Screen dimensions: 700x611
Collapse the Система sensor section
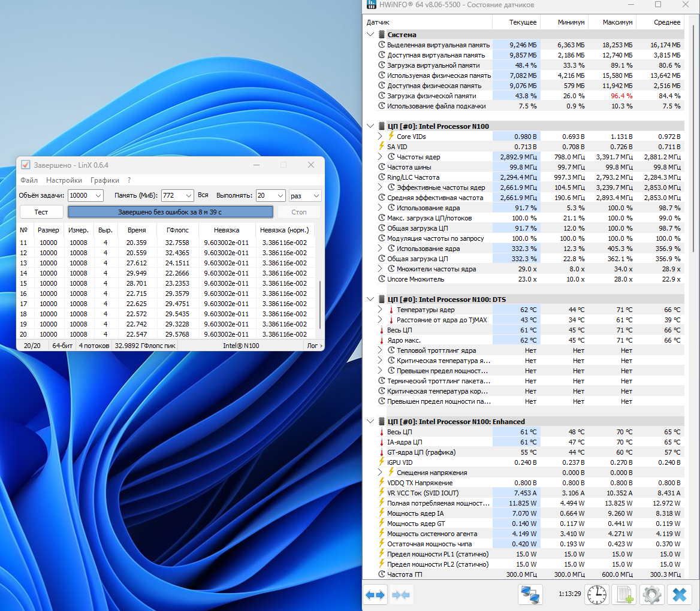point(371,35)
